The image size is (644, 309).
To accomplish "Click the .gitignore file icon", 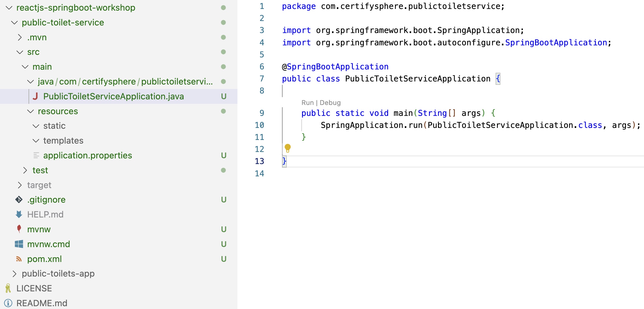I will [20, 200].
